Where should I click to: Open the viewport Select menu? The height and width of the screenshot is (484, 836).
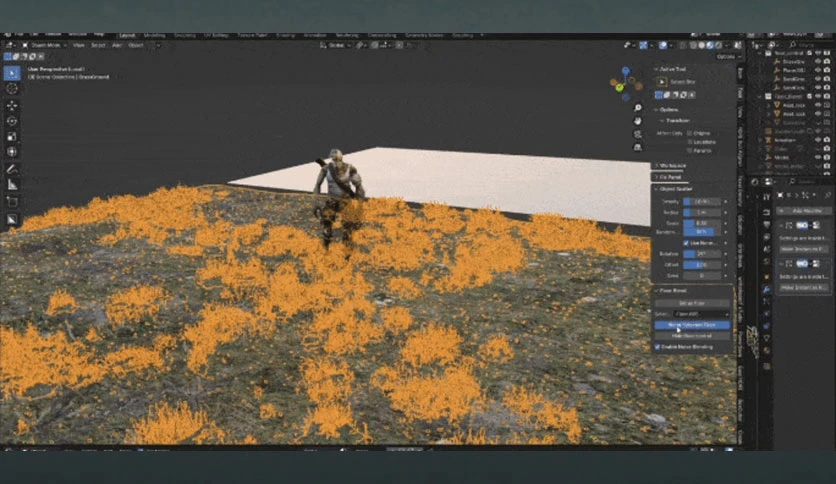tap(98, 45)
